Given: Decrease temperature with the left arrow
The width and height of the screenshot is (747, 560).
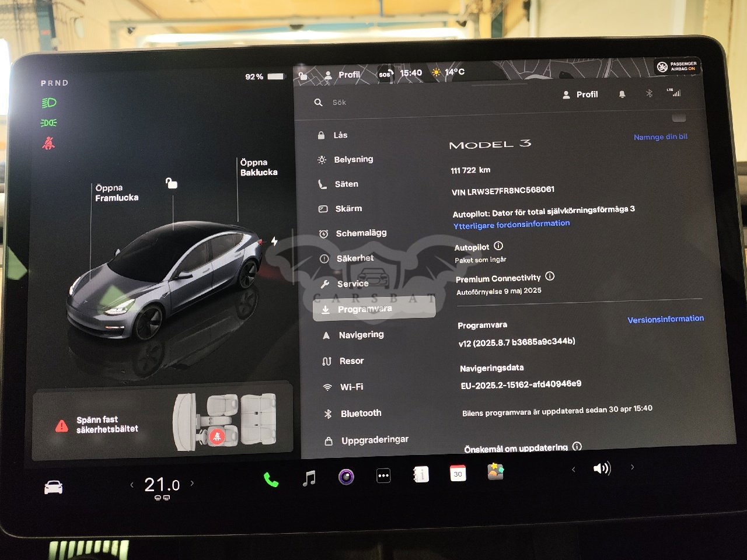Looking at the screenshot, I should coord(132,485).
